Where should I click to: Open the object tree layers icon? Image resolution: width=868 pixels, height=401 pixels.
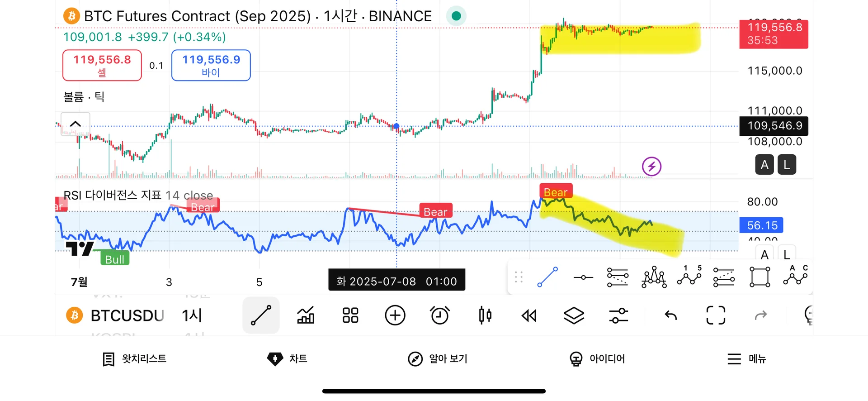[574, 315]
